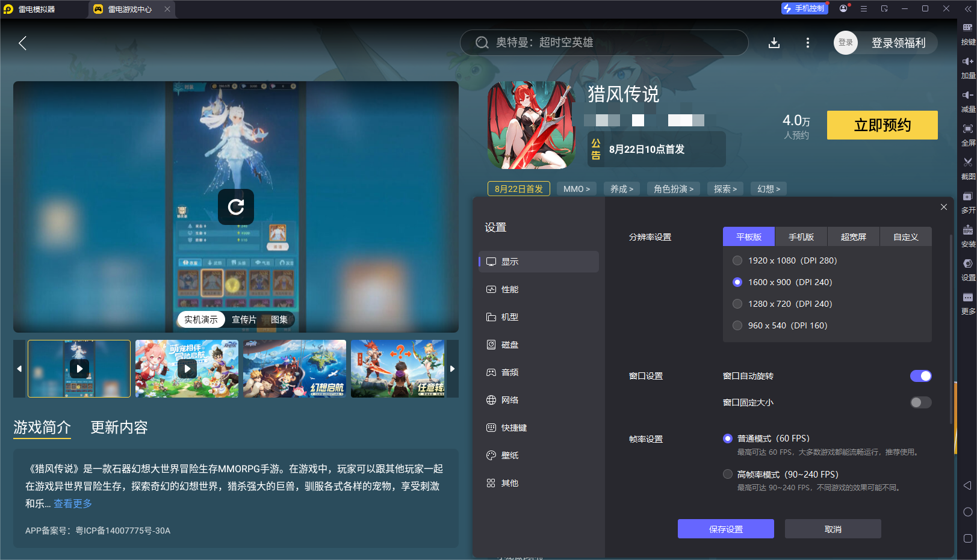Open 壁纸 settings section
Viewport: 977px width, 560px height.
539,455
